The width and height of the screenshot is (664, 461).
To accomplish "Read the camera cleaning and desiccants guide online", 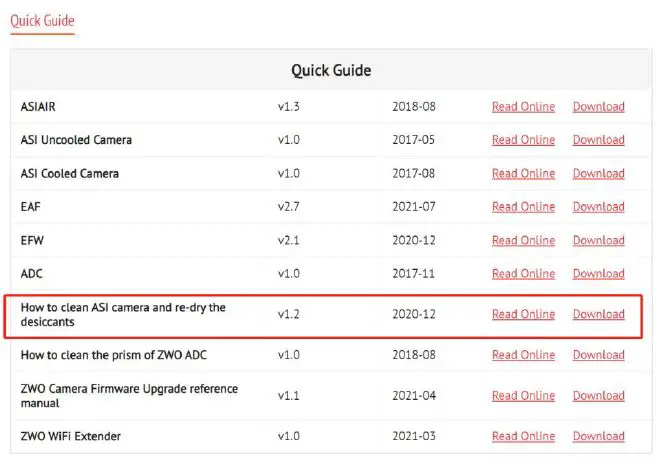I will (523, 314).
